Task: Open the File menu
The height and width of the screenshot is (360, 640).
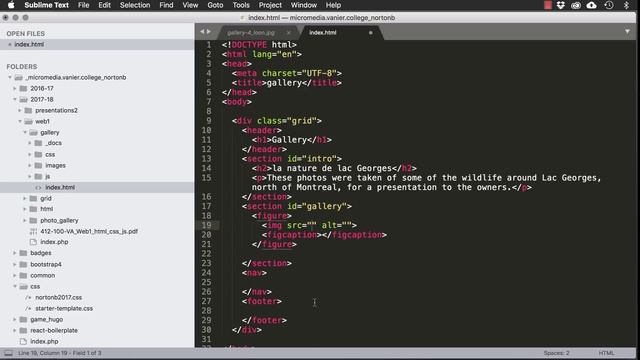Action: coord(84,5)
